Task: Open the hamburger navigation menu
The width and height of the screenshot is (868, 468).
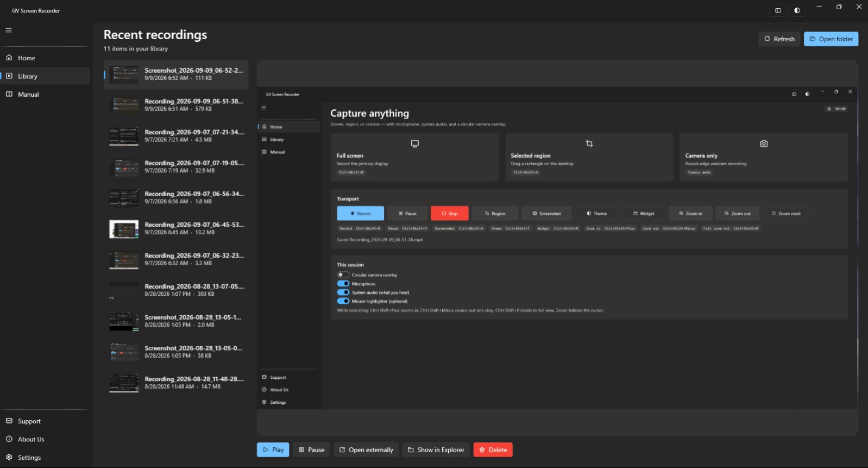Action: pos(9,30)
